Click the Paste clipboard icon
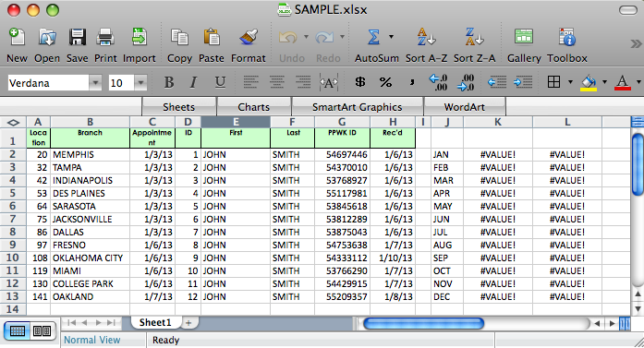This screenshot has height=348, width=644. coord(212,37)
